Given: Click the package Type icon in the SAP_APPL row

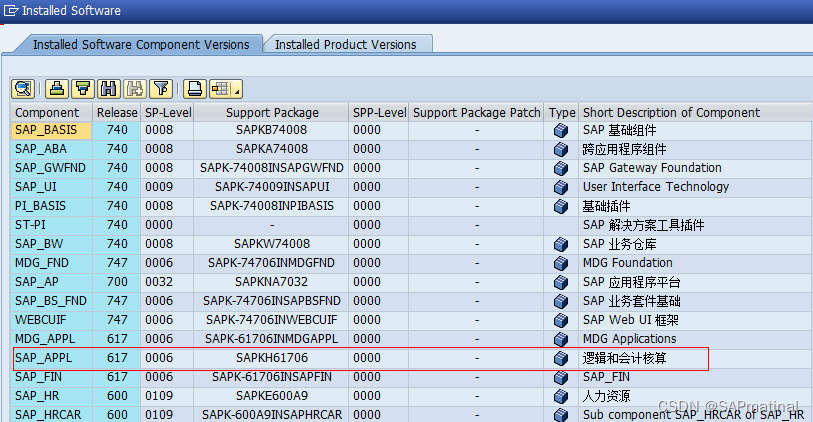Looking at the screenshot, I should [560, 358].
